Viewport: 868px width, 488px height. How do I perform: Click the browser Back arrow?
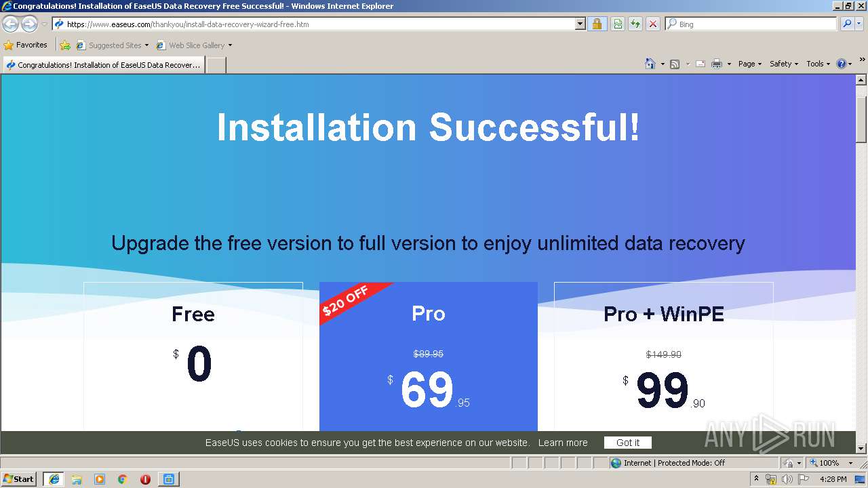click(11, 24)
